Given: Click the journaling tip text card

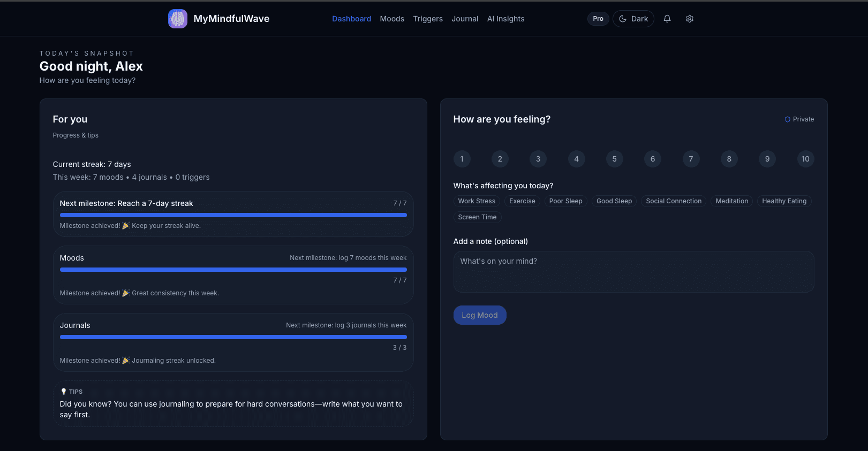Looking at the screenshot, I should (x=233, y=404).
